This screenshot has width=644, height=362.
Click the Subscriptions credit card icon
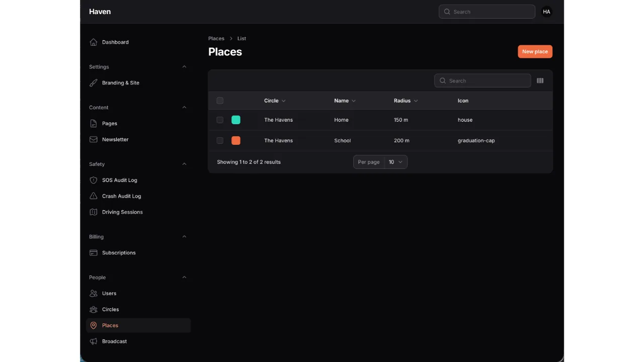point(93,253)
